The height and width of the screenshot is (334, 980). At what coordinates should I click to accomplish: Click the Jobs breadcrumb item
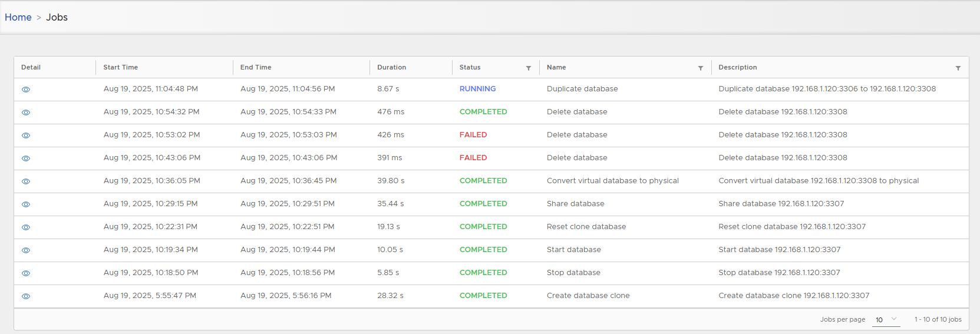(x=57, y=18)
